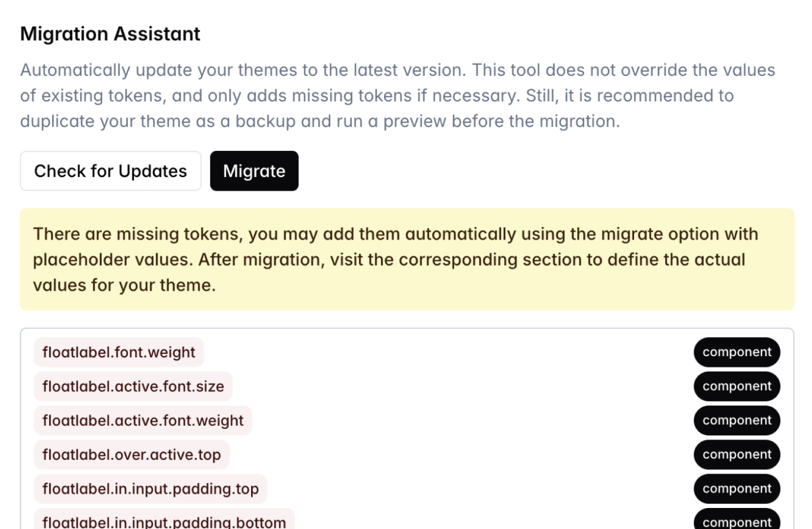Screen dimensions: 812x529
Task: Click component badge for floatlabel.in.input.padding.bottom
Action: point(736,521)
